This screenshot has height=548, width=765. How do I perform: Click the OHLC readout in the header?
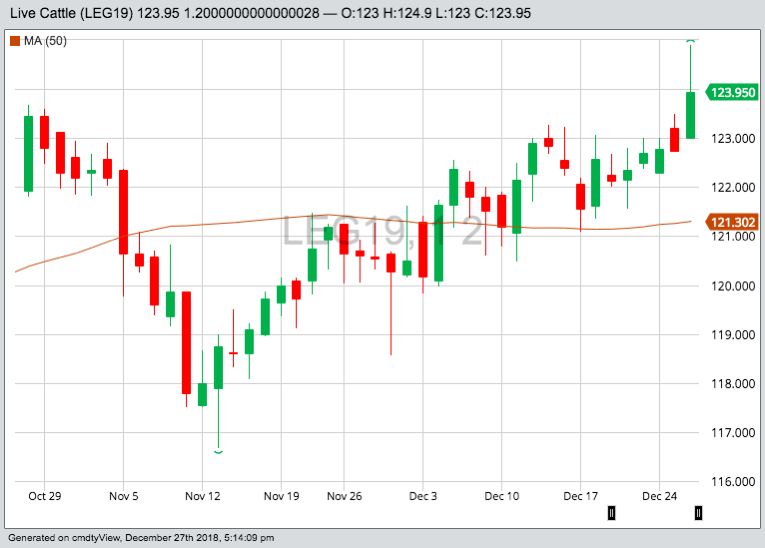(450, 13)
